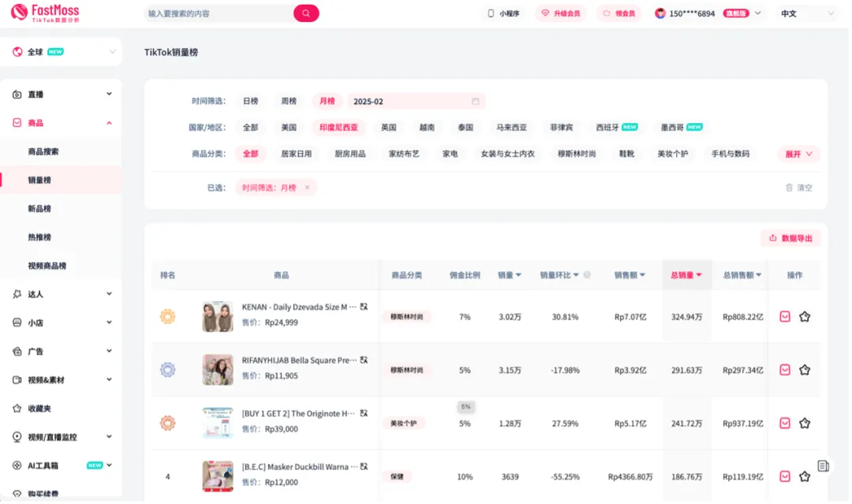Select the 月榜 time filter
Viewport: 852px width, 504px height.
(x=327, y=102)
